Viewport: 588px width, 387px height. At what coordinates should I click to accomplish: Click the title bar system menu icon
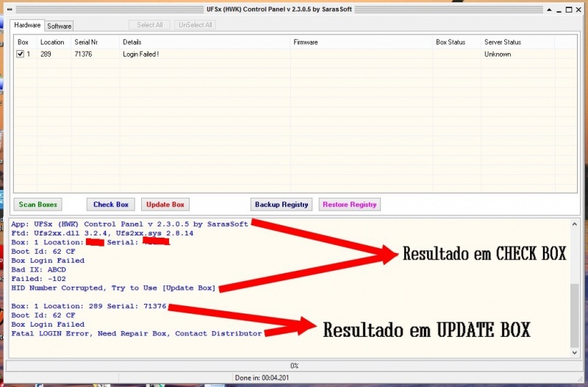pos(10,9)
